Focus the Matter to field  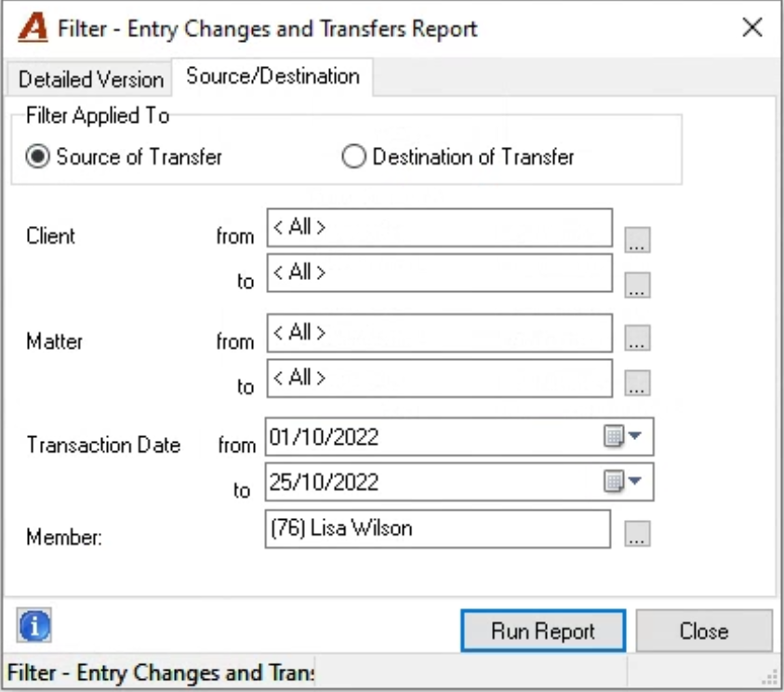point(440,379)
